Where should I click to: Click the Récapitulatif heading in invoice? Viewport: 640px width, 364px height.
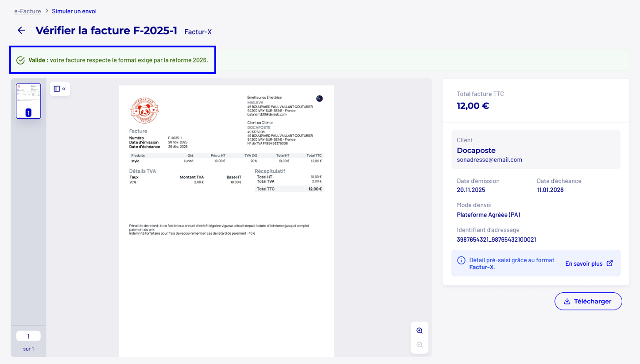[x=270, y=171]
